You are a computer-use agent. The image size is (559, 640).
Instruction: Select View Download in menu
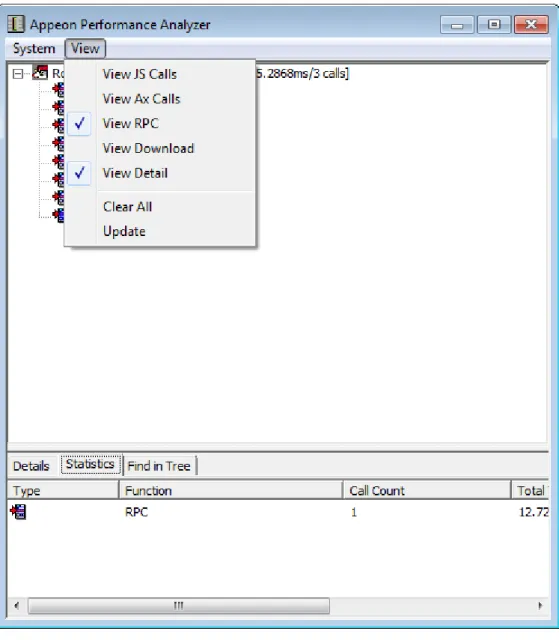pos(160,148)
